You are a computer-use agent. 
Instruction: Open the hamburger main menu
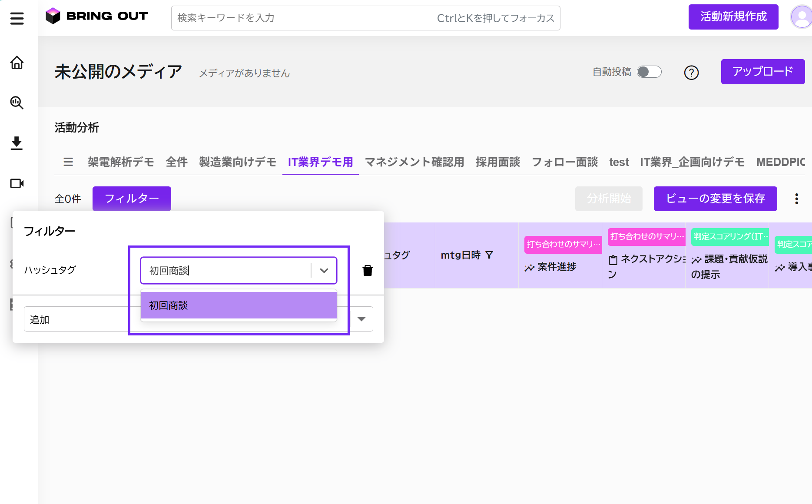click(x=17, y=18)
